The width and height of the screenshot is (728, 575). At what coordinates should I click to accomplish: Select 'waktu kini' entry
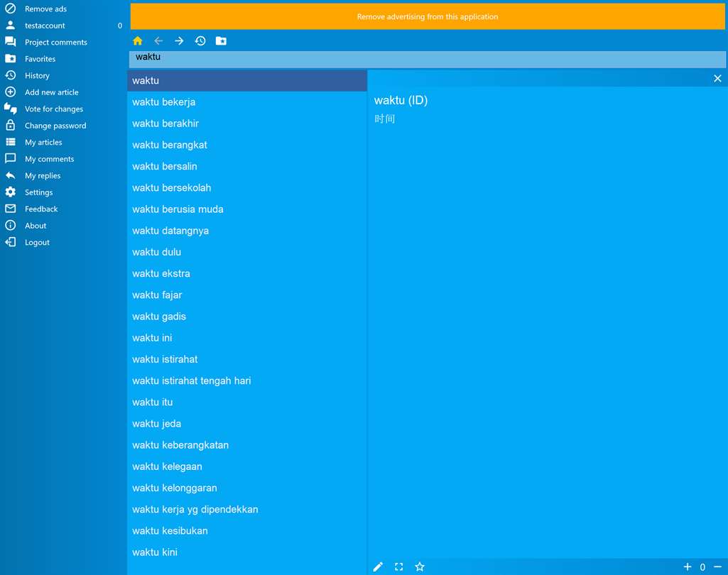click(247, 552)
